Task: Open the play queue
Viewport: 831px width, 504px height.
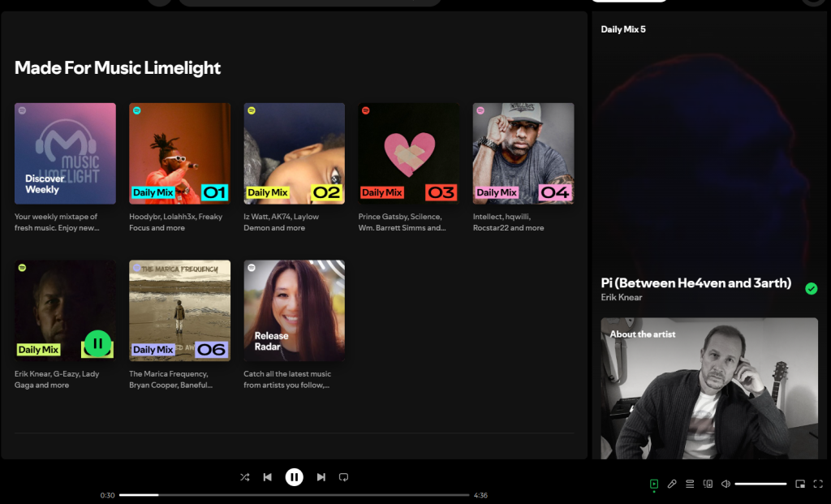Action: tap(690, 484)
